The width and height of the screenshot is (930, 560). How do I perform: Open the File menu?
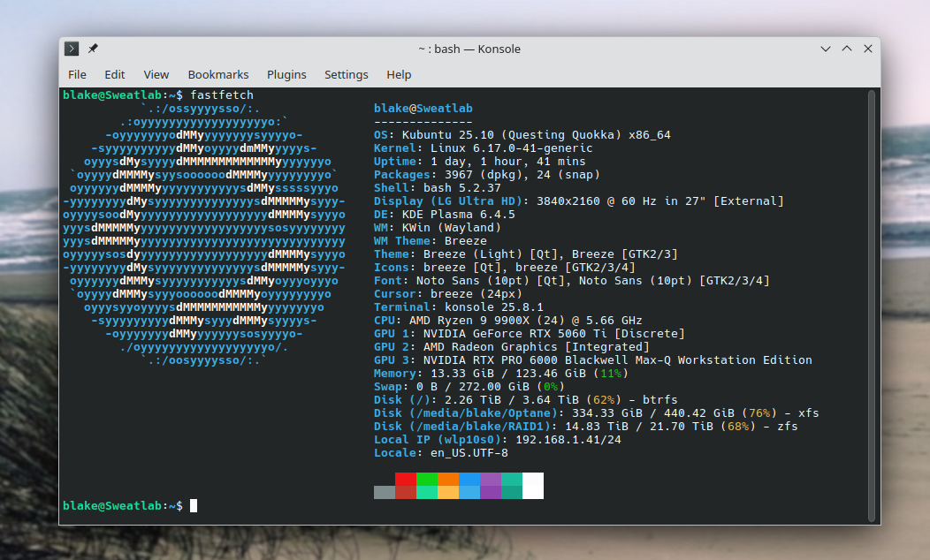tap(77, 75)
